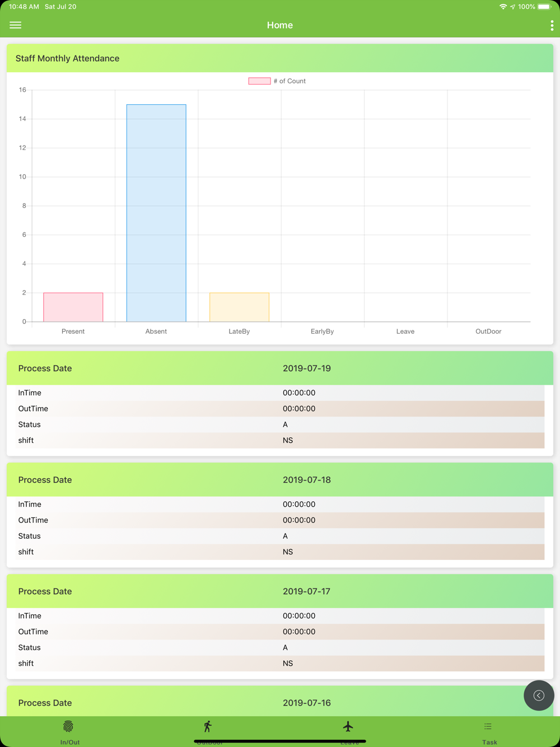The image size is (560, 747).
Task: Click InTime row in the 2019-07-17 card
Action: (x=280, y=615)
